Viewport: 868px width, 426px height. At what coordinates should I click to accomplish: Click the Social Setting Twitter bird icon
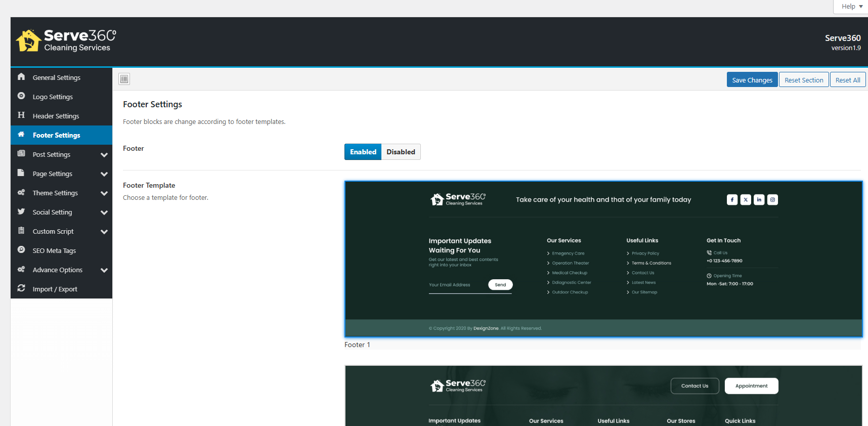[x=21, y=211]
